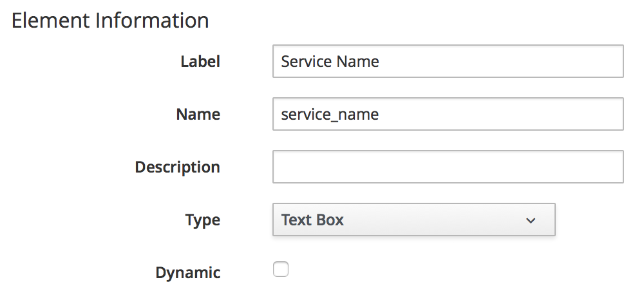Open the Type dropdown menu
This screenshot has width=644, height=291.
[x=413, y=220]
